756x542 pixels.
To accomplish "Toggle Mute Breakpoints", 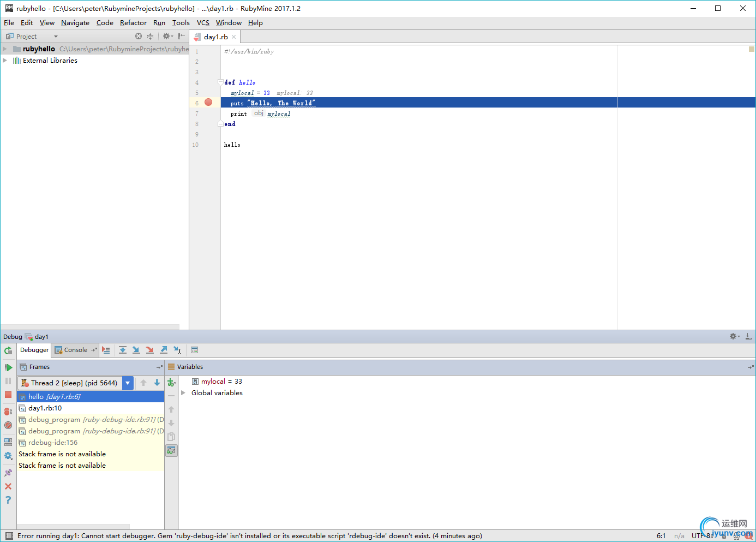I will click(x=8, y=425).
